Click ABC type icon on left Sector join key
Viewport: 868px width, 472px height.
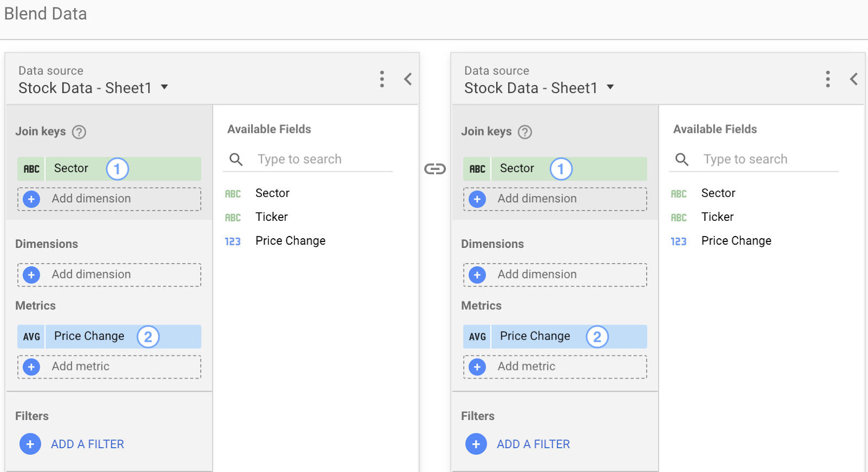31,169
